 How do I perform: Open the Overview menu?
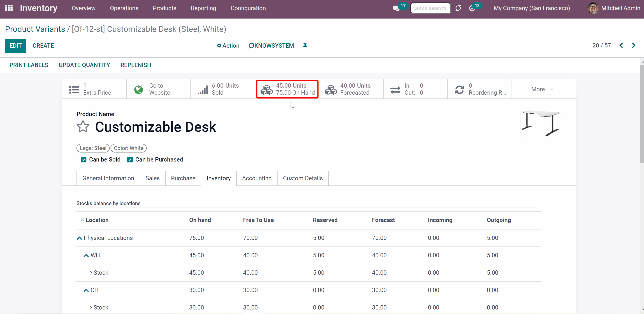[x=83, y=8]
